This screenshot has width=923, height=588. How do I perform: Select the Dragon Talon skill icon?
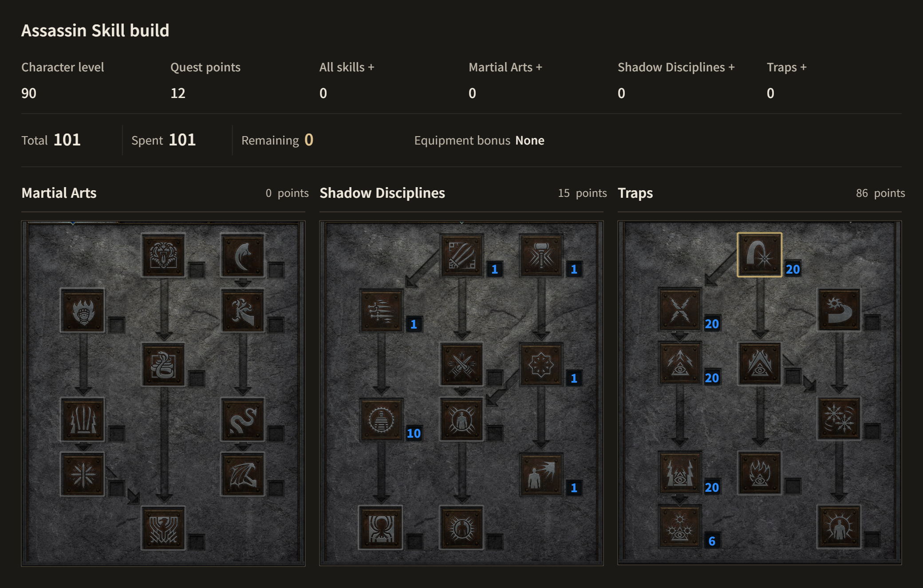point(242,255)
